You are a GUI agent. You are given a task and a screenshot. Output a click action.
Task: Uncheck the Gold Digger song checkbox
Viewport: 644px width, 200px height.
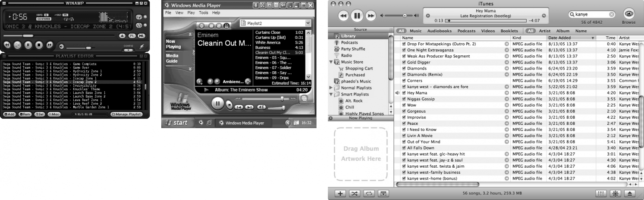click(404, 62)
